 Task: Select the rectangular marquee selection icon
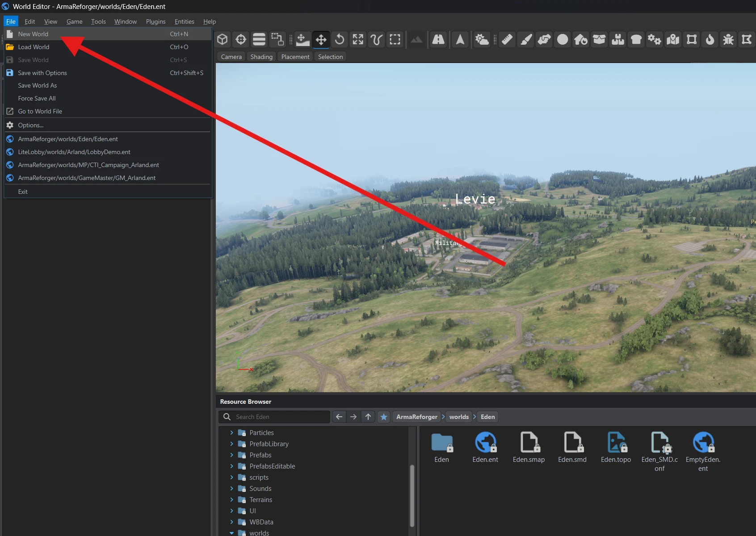click(395, 40)
